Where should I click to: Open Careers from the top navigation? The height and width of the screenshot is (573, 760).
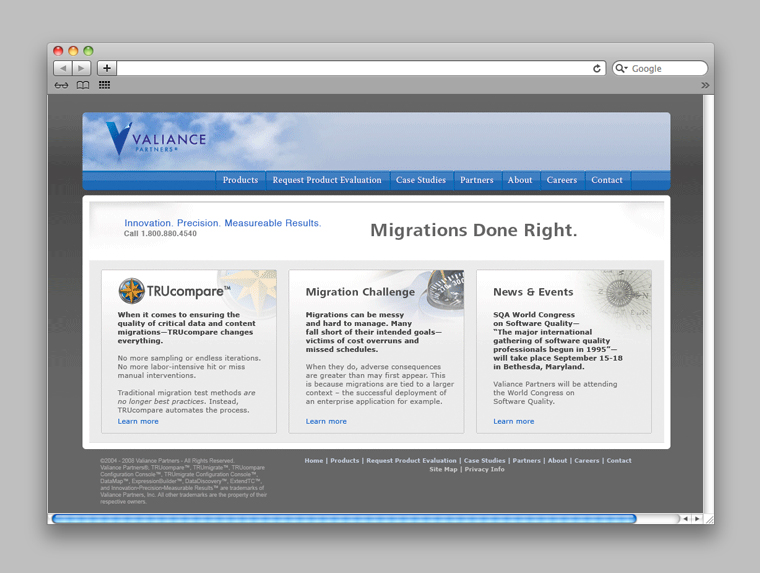561,180
